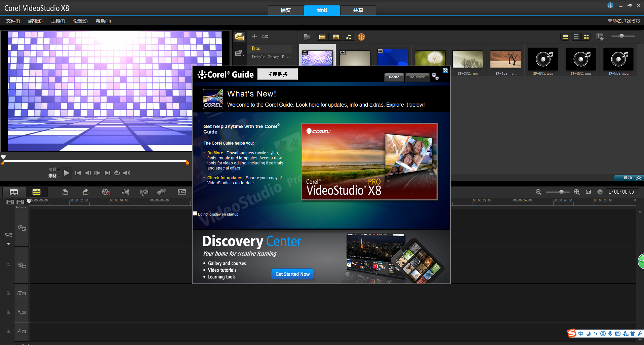Screen dimensions: 644x345
Task: Adjust the timeline zoom slider
Action: [x=558, y=192]
